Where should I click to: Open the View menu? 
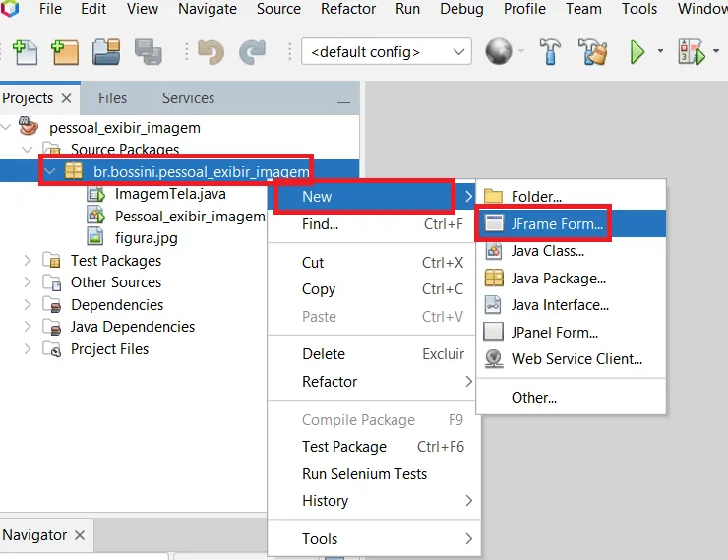coord(143,9)
